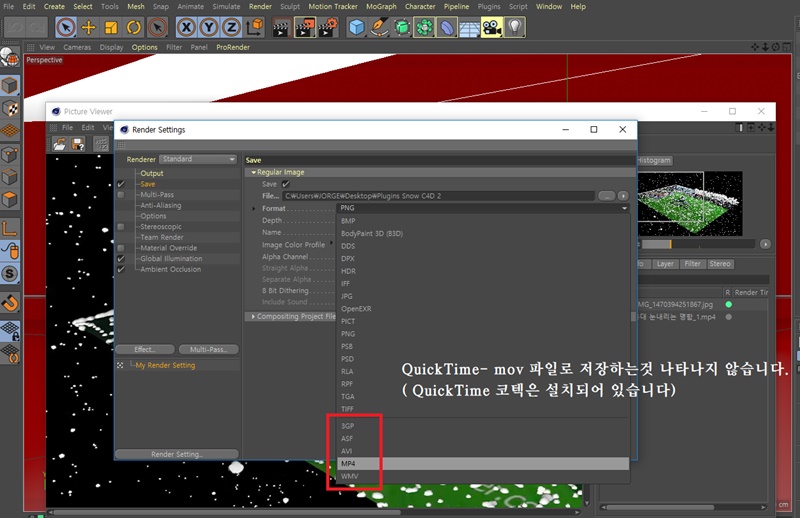
Task: Open the MoGraph cloner icon
Action: pyautogui.click(x=424, y=27)
